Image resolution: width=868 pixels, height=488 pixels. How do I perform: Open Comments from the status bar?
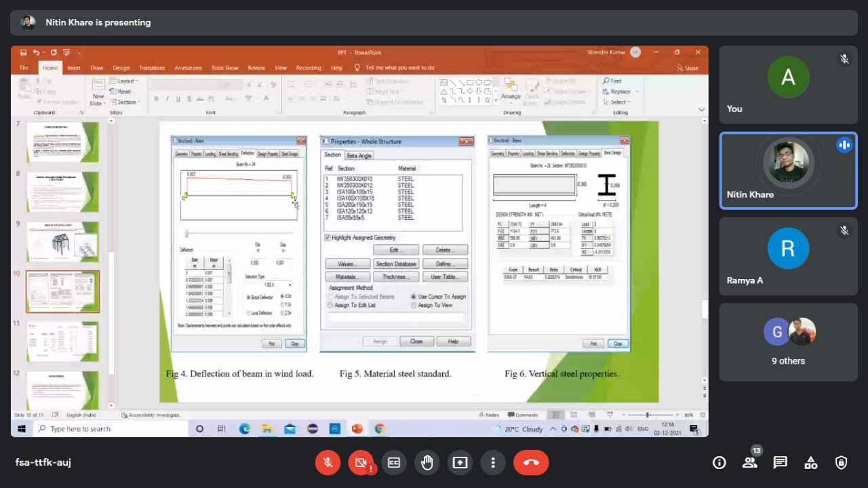click(x=523, y=415)
